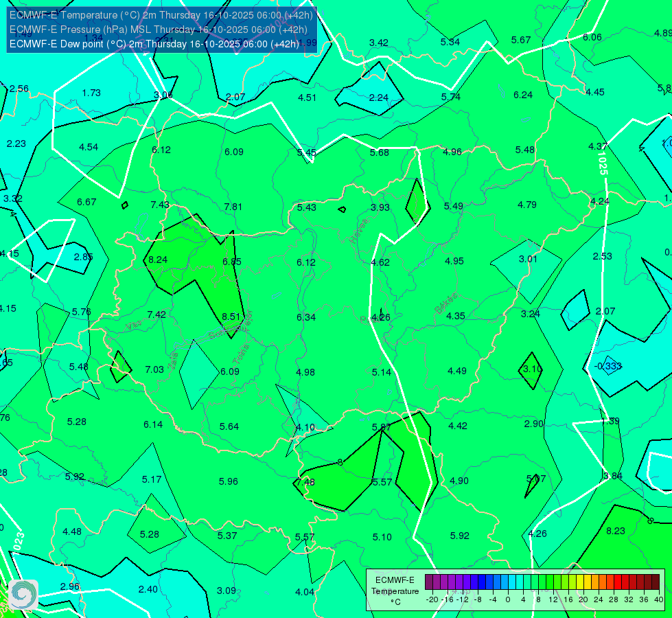Click the 4.10 temperature value

click(305, 427)
